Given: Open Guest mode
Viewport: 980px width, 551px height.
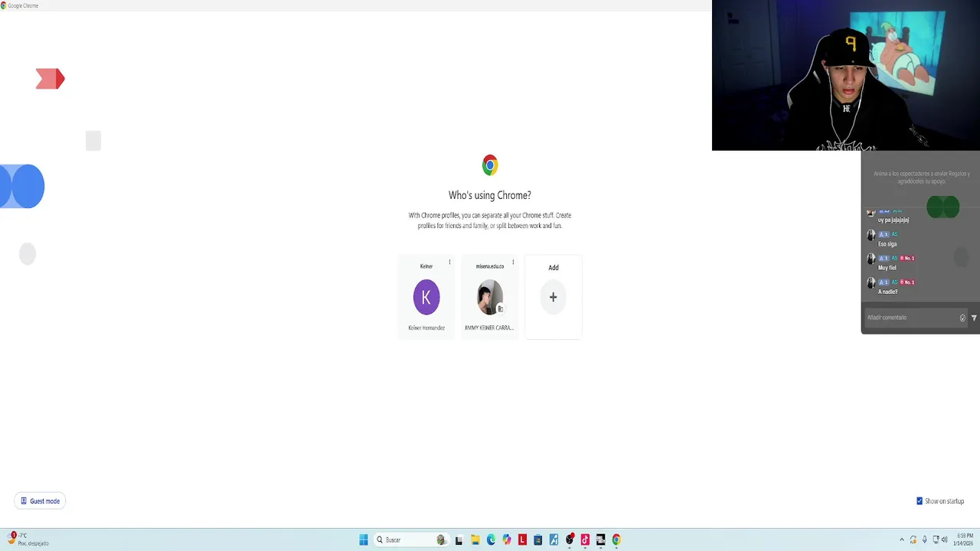Looking at the screenshot, I should (x=40, y=501).
